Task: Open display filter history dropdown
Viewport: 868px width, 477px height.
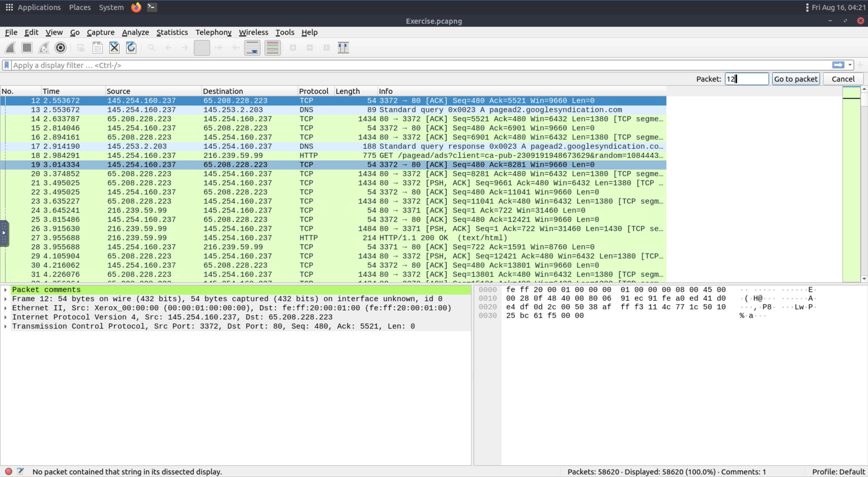Action: [850, 65]
